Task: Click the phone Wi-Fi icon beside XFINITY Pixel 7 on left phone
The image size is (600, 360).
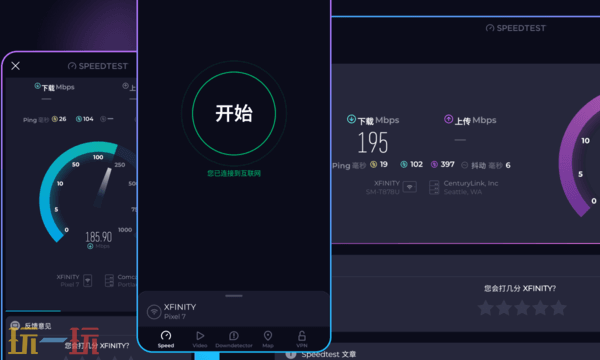Action: pos(88,280)
